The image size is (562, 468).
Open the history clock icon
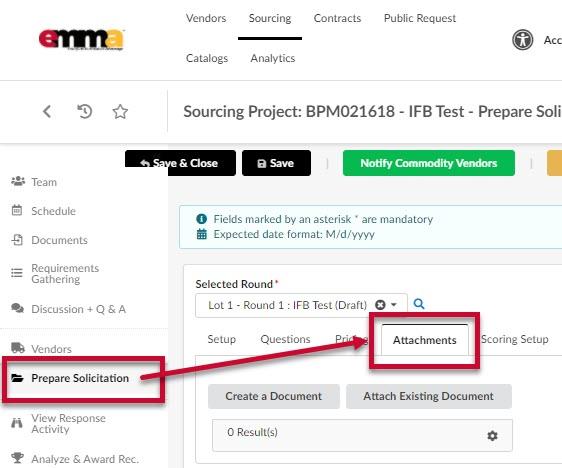(x=85, y=111)
